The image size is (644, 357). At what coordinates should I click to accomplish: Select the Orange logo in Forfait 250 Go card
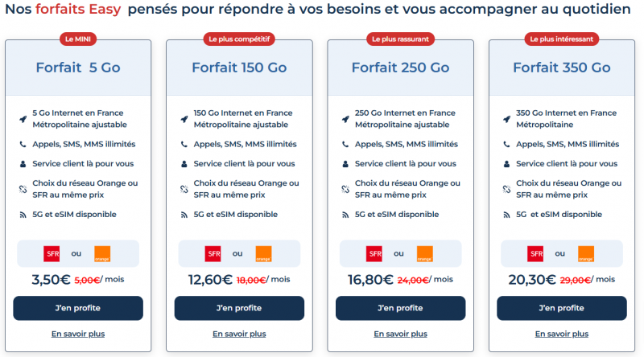tap(424, 254)
